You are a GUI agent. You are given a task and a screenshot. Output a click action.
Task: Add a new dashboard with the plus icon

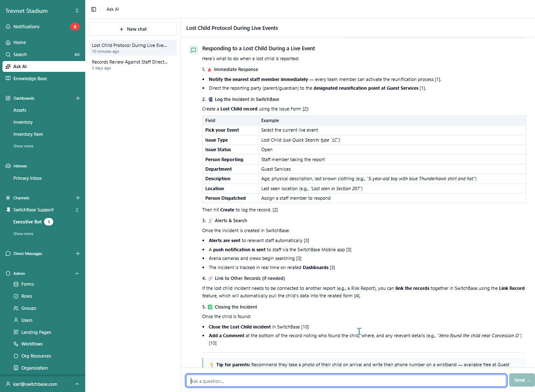pos(77,98)
